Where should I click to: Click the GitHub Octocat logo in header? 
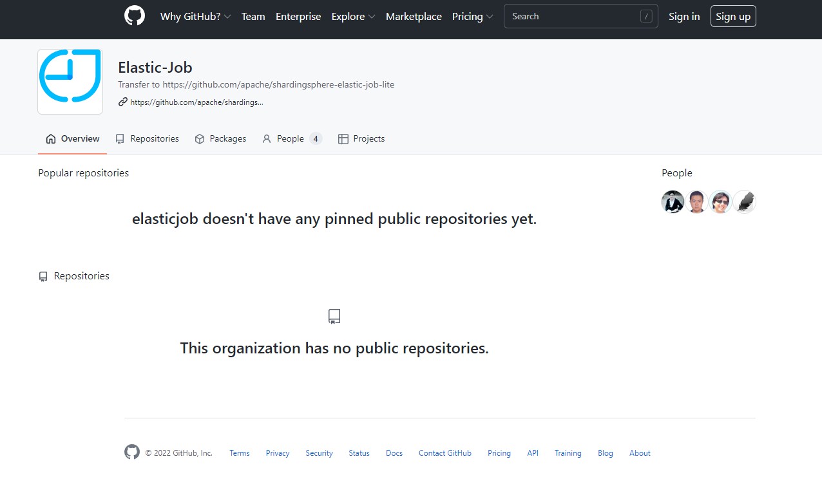tap(135, 16)
